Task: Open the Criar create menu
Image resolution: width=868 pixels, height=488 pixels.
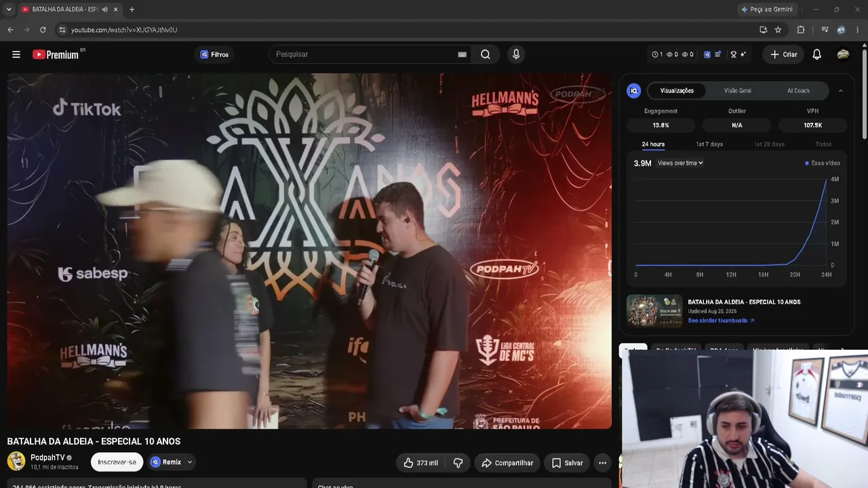Action: tap(783, 54)
